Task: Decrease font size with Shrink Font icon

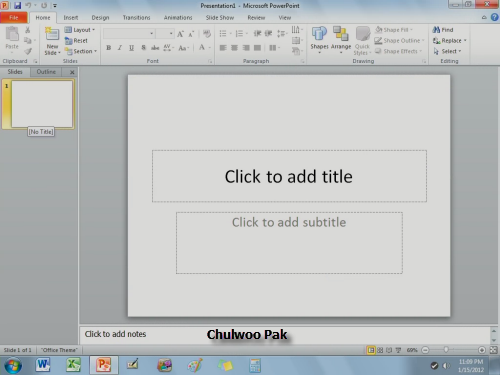Action: pos(191,34)
